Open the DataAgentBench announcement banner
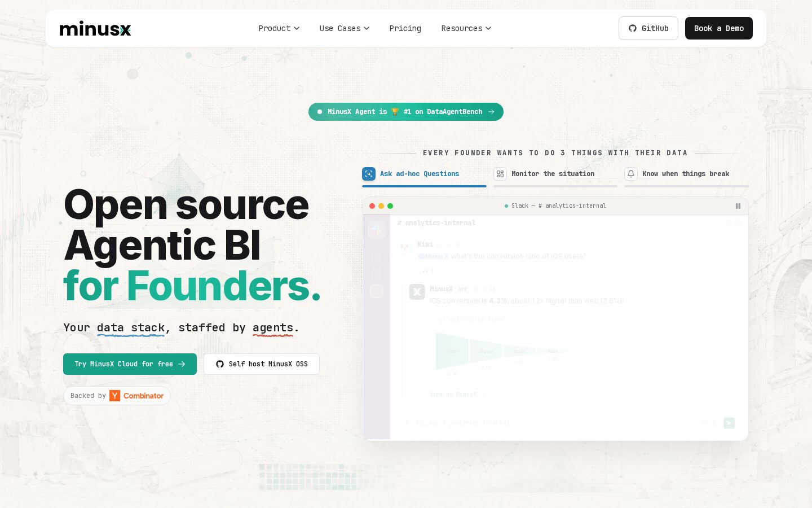The image size is (812, 508). click(x=406, y=112)
